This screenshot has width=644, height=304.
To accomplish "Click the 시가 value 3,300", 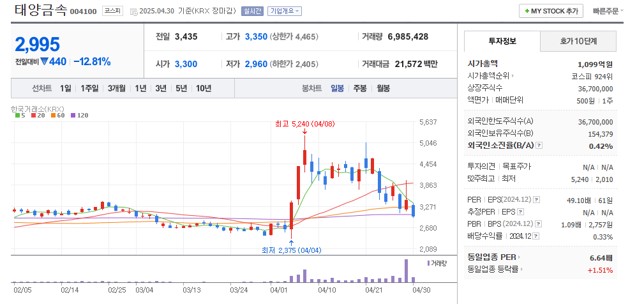I will pos(186,64).
